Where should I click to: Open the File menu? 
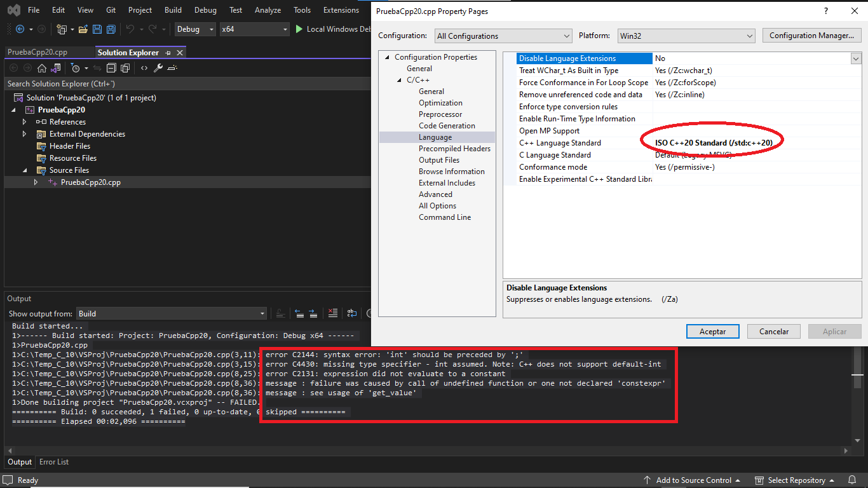point(34,10)
